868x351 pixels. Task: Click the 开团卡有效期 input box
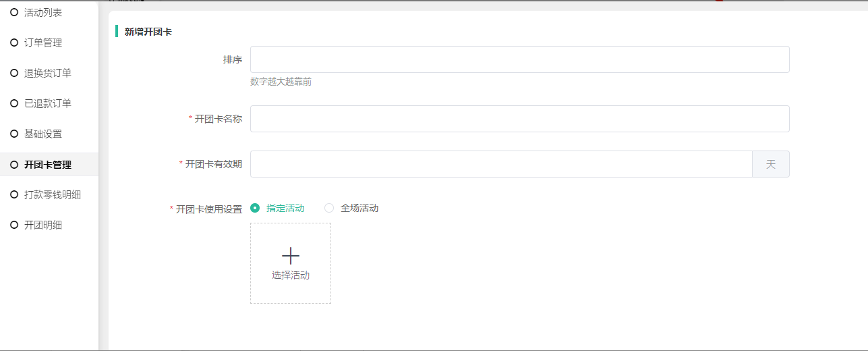coord(500,164)
